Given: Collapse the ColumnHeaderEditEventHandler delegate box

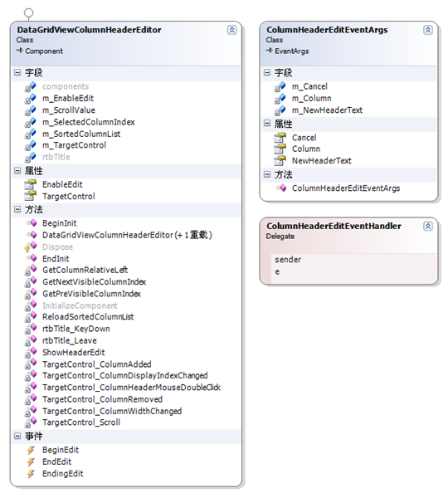Looking at the screenshot, I should point(428,227).
